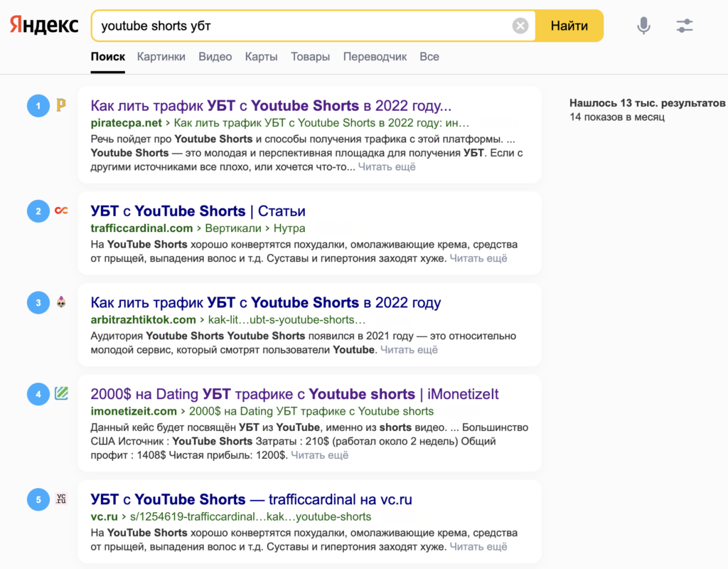The image size is (728, 569).
Task: Click 'Читать ещё' in arbitrazhtiktok result
Action: point(409,350)
